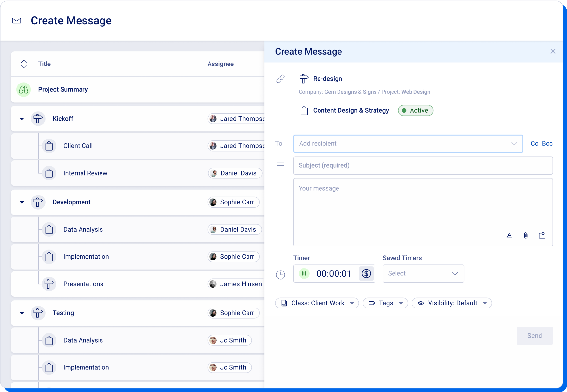Attach a file using the paperclip icon

coord(526,235)
